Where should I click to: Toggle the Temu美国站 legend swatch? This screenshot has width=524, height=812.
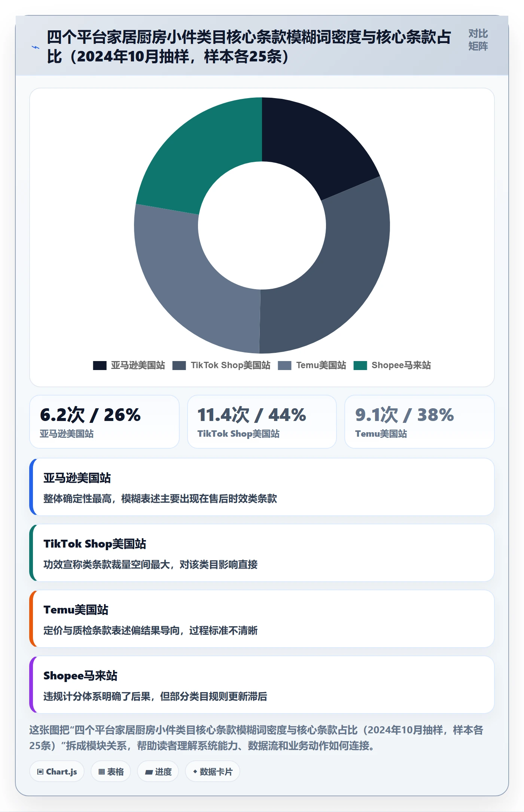click(284, 365)
